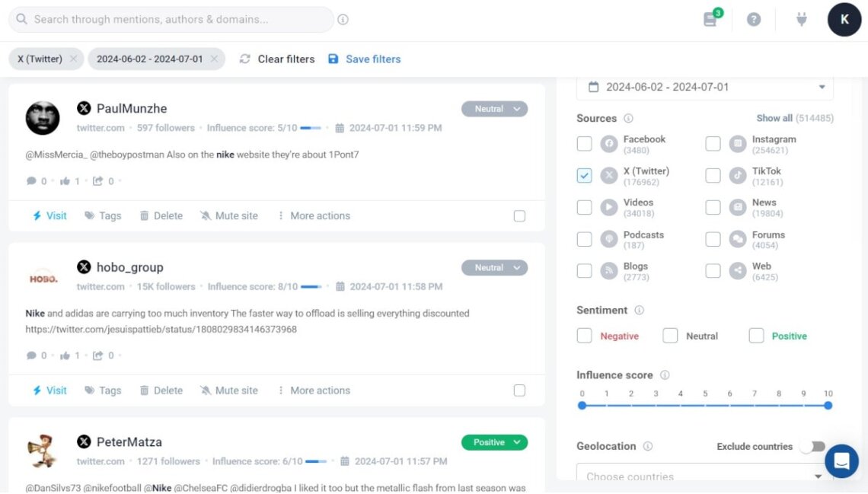Click the Forums source icon

coord(737,239)
